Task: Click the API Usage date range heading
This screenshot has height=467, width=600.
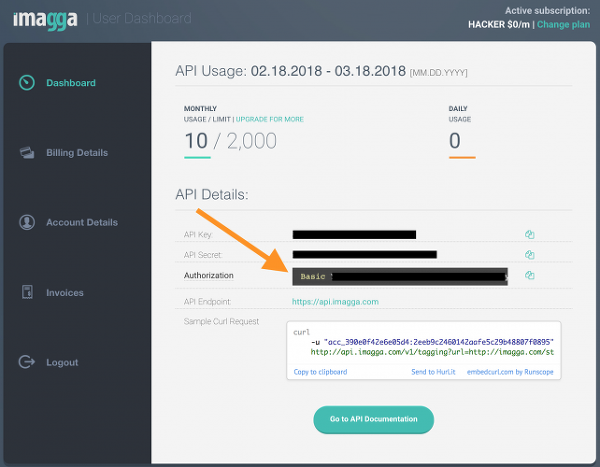Action: [x=321, y=71]
